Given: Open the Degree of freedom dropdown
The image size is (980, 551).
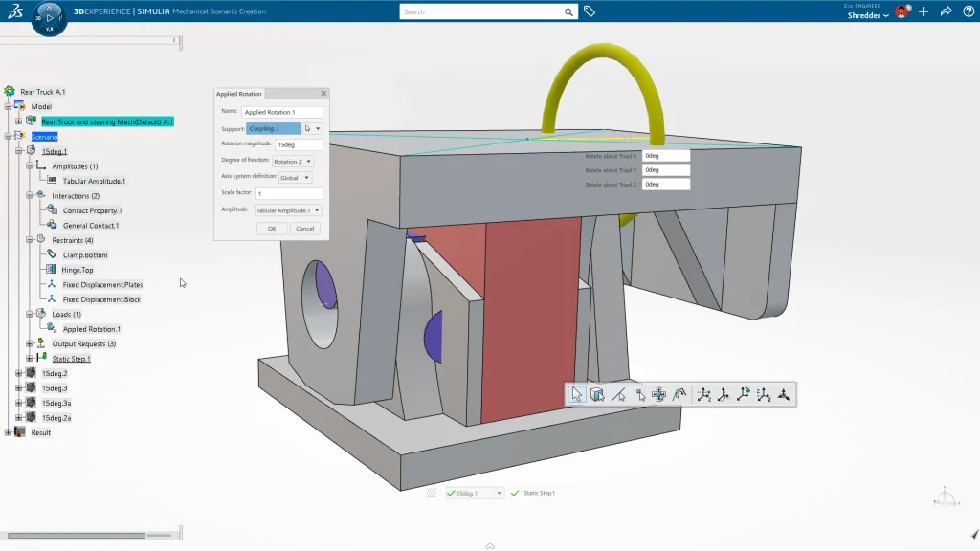Looking at the screenshot, I should pyautogui.click(x=292, y=162).
